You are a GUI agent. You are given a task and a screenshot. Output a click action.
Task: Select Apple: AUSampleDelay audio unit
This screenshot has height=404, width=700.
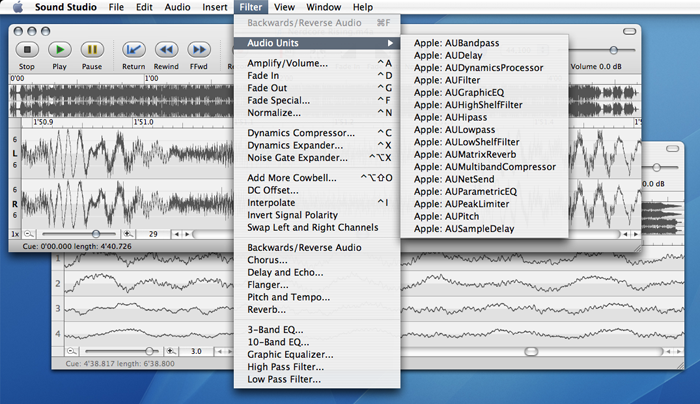pyautogui.click(x=484, y=229)
